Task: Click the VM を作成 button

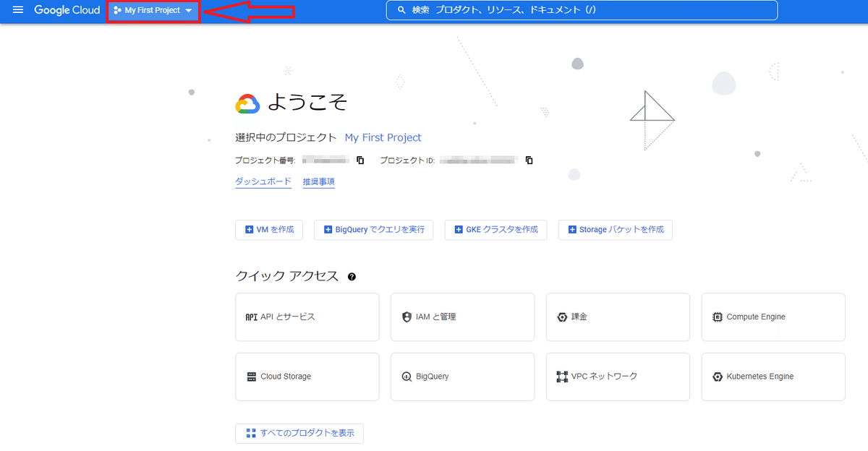Action: (x=269, y=230)
